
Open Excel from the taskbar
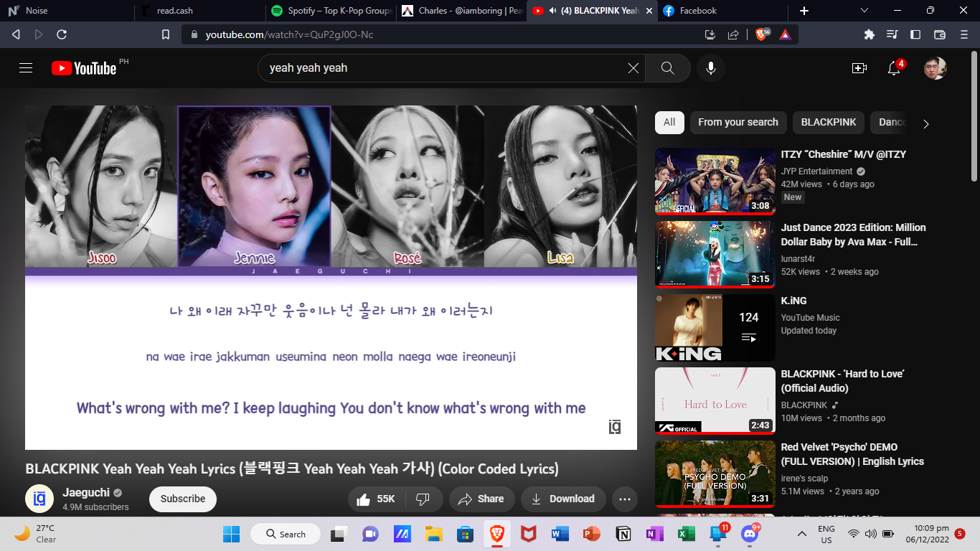(x=687, y=534)
